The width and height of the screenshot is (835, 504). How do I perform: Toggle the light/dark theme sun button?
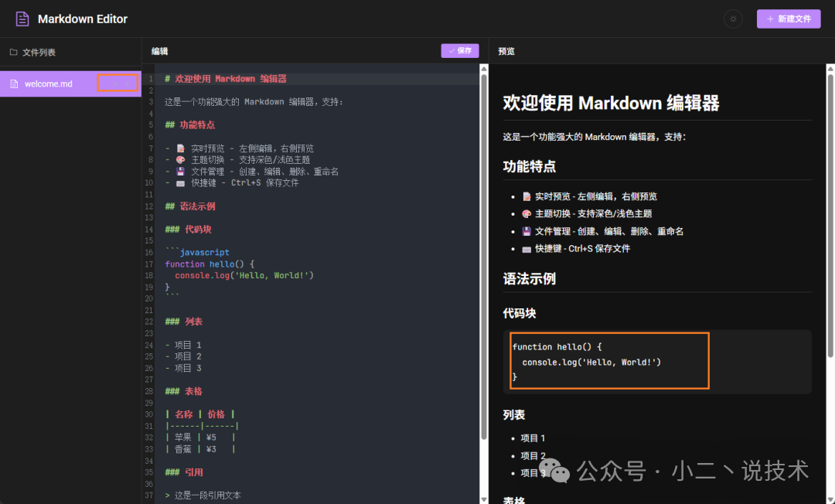(733, 19)
